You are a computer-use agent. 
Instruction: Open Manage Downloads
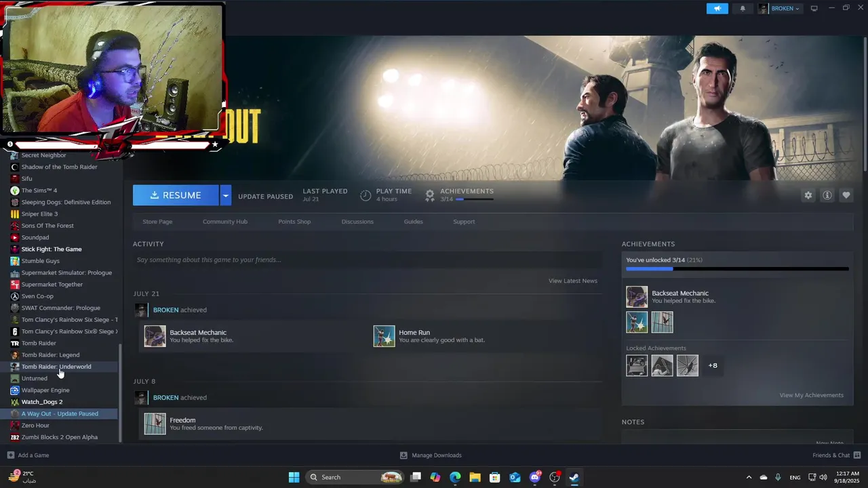[431, 455]
